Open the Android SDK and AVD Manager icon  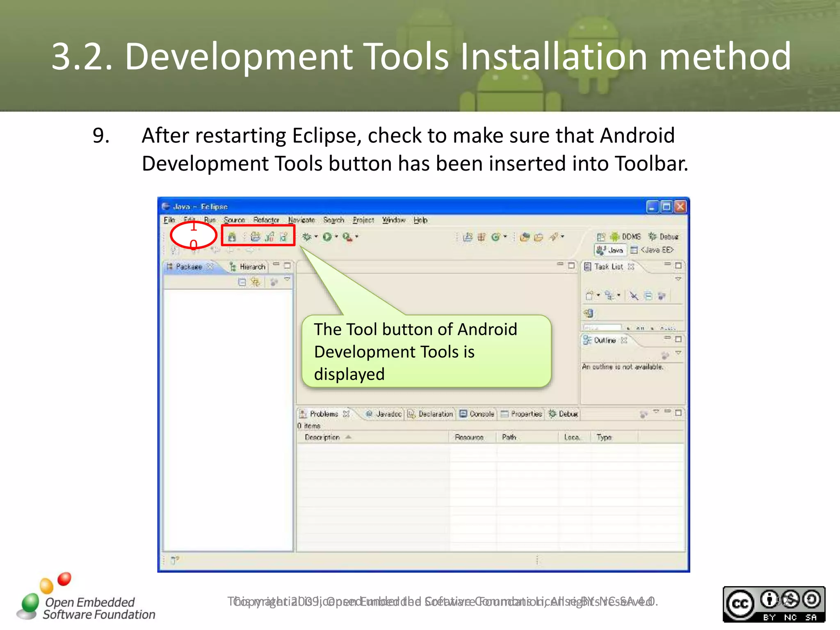(232, 237)
